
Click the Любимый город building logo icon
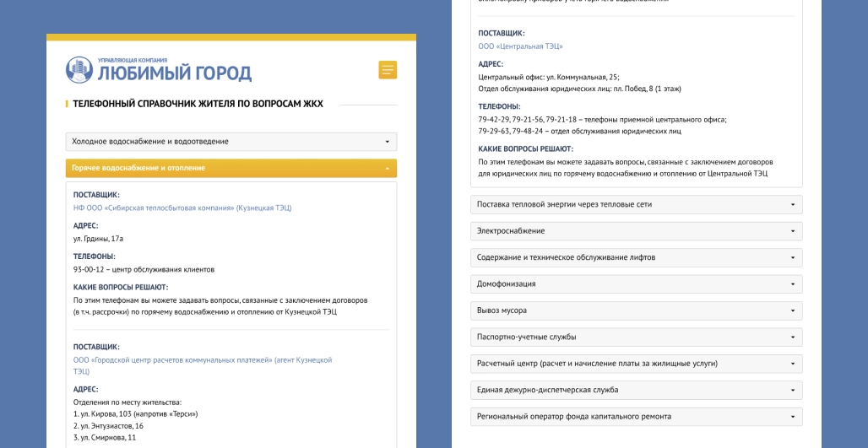tap(79, 70)
